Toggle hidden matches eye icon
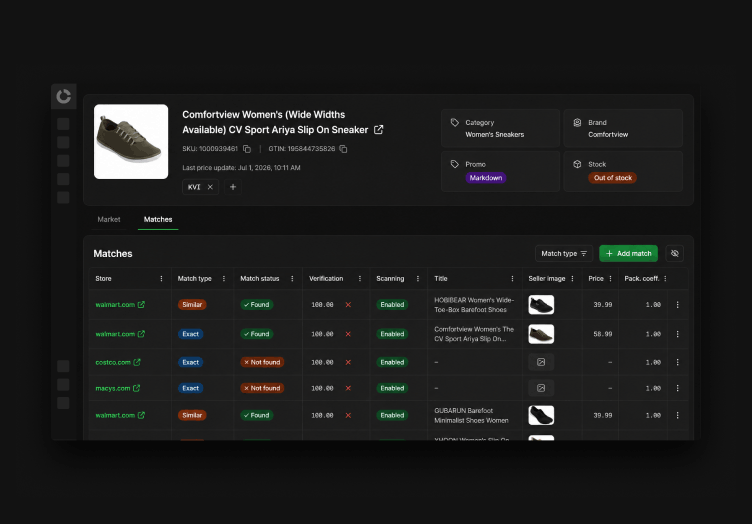 point(675,254)
